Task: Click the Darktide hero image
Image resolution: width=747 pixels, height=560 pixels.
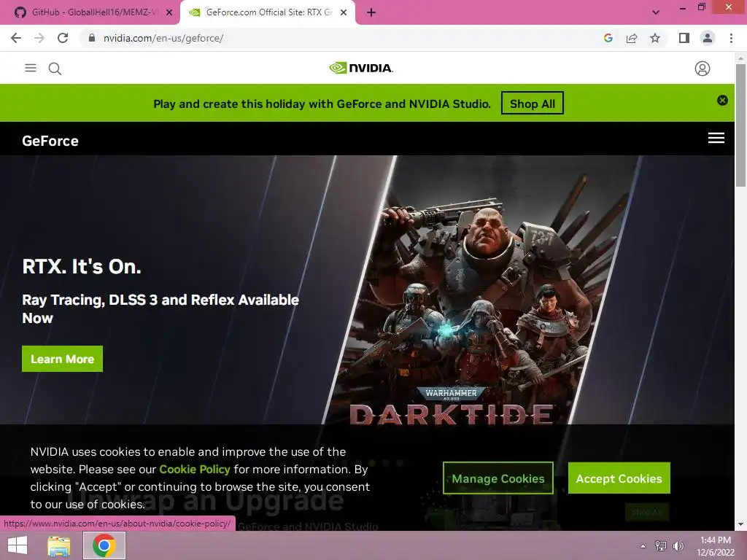Action: pyautogui.click(x=481, y=290)
